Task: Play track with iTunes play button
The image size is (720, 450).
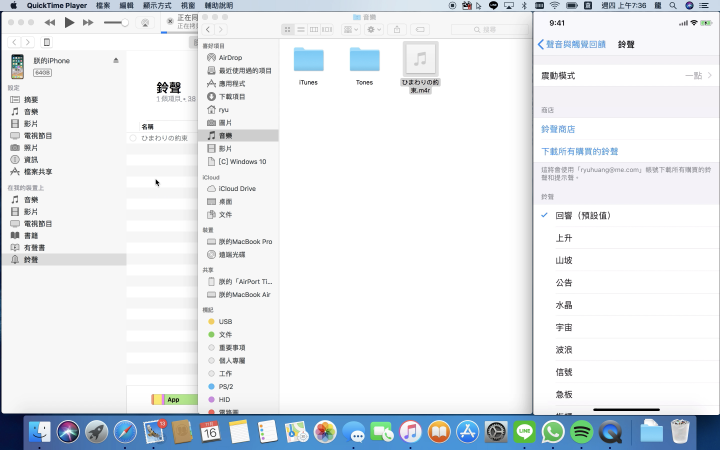Action: coord(69,22)
